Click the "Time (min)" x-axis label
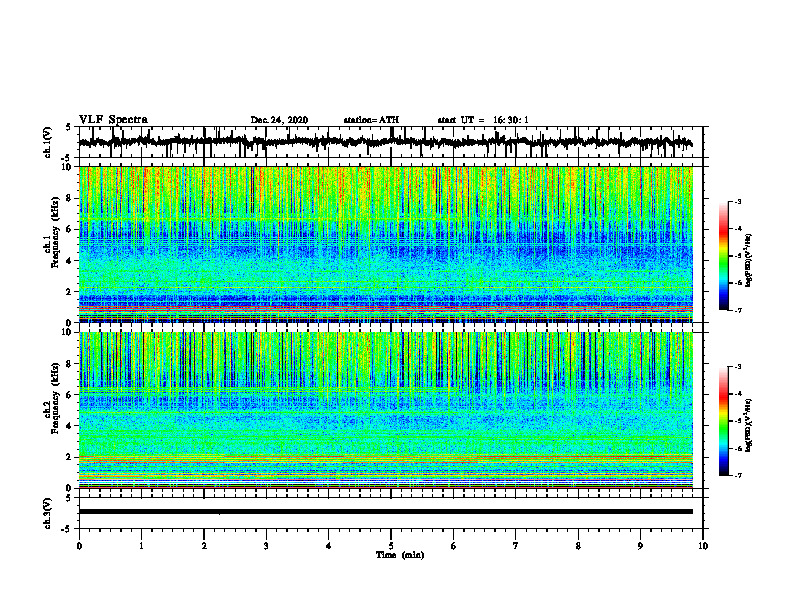 tap(400, 555)
